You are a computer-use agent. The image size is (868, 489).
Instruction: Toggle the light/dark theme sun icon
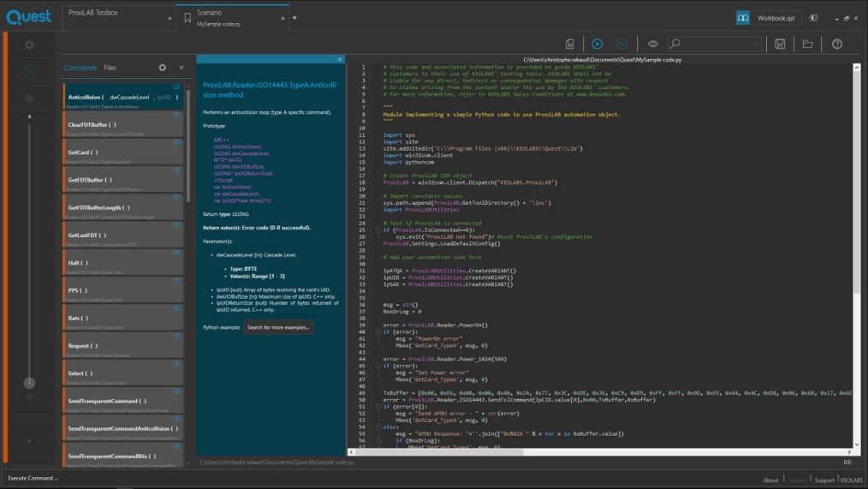coord(813,17)
